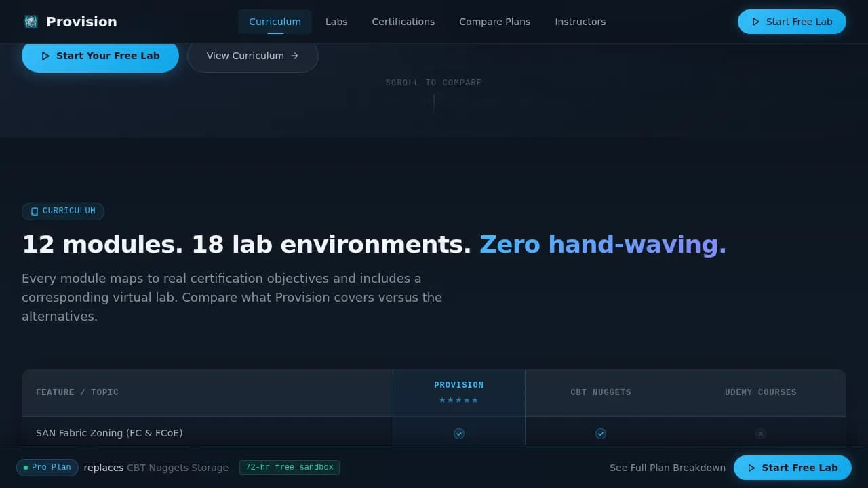Open Certifications nav item
The width and height of the screenshot is (868, 488).
pyautogui.click(x=403, y=22)
